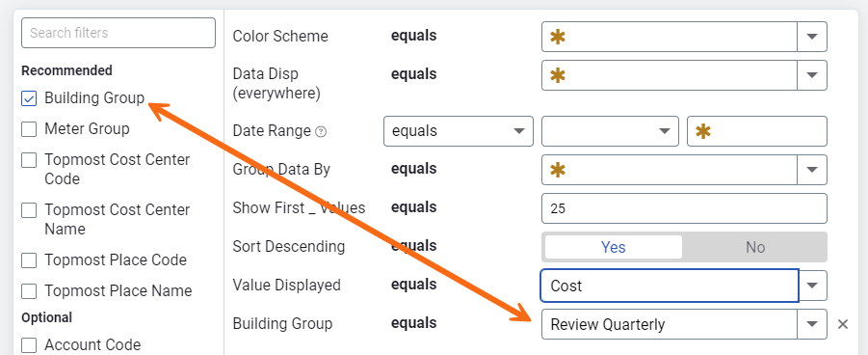Expand Value Displayed dropdown arrow
This screenshot has width=868, height=355.
pos(812,286)
